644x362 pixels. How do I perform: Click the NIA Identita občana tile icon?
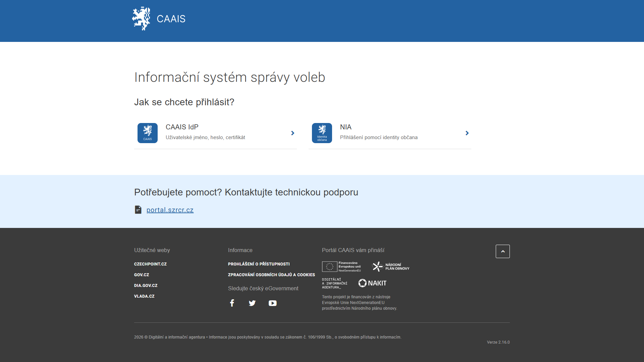[322, 133]
